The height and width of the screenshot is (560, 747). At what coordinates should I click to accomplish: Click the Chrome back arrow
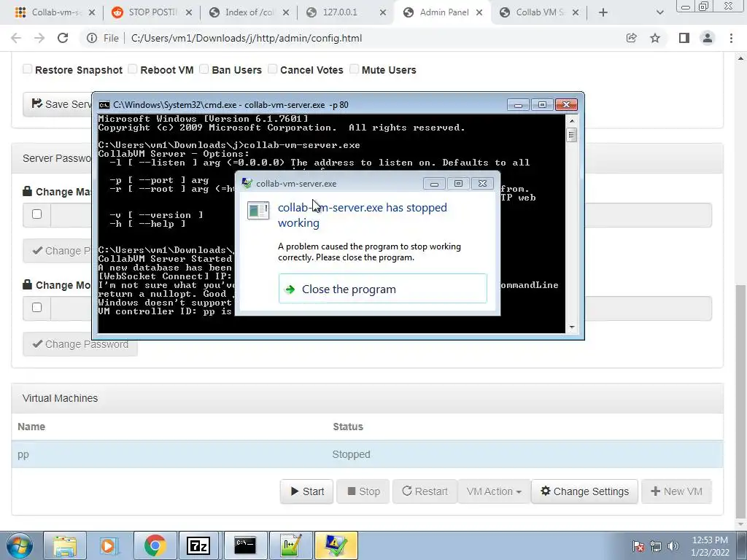tap(16, 38)
